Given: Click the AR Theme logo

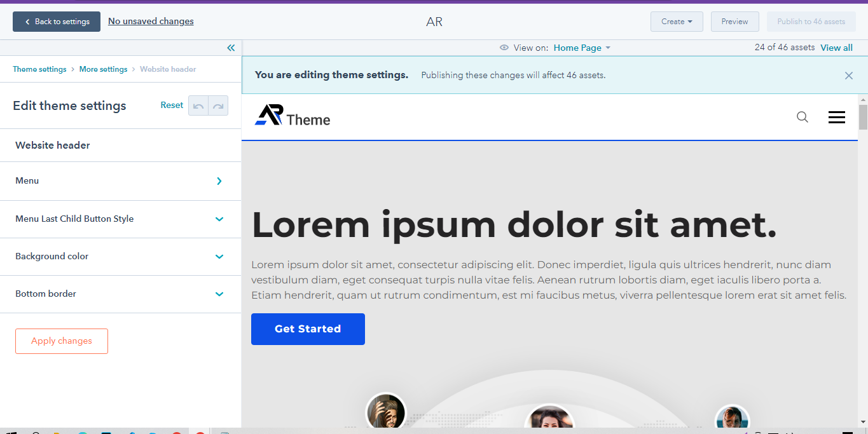Looking at the screenshot, I should pos(293,116).
